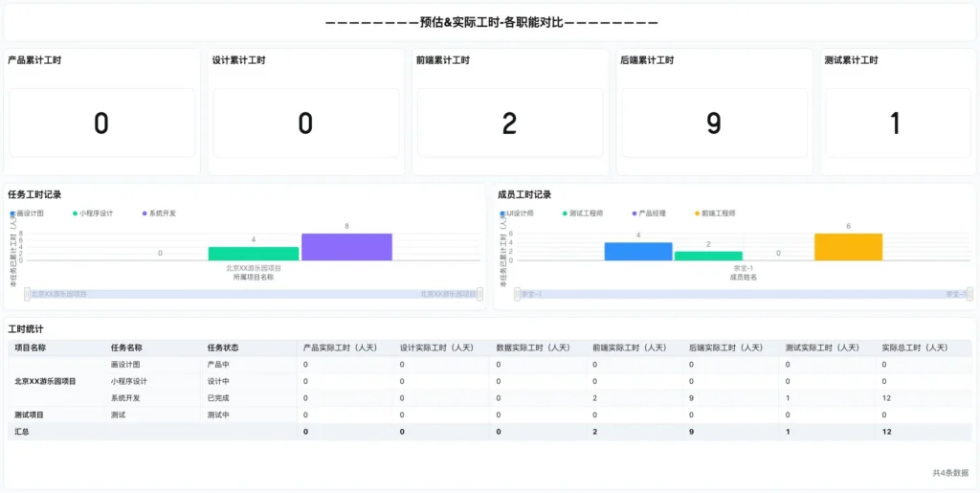Toggle 系统开发 legend item in task chart
980x493 pixels.
(145, 213)
